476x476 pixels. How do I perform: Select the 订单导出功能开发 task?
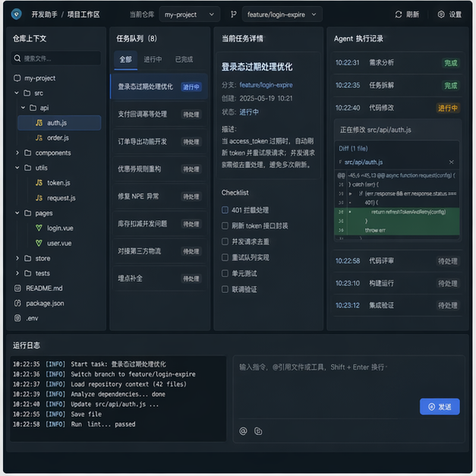(159, 142)
